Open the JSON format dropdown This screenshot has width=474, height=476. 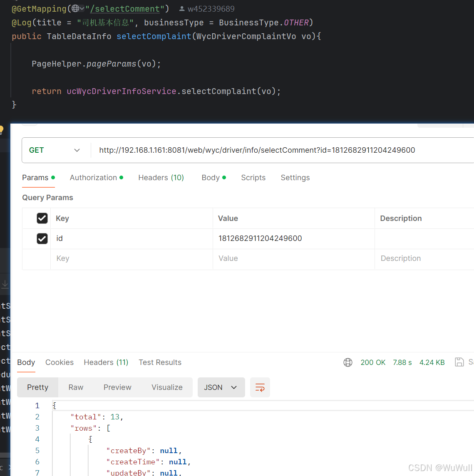pos(221,387)
